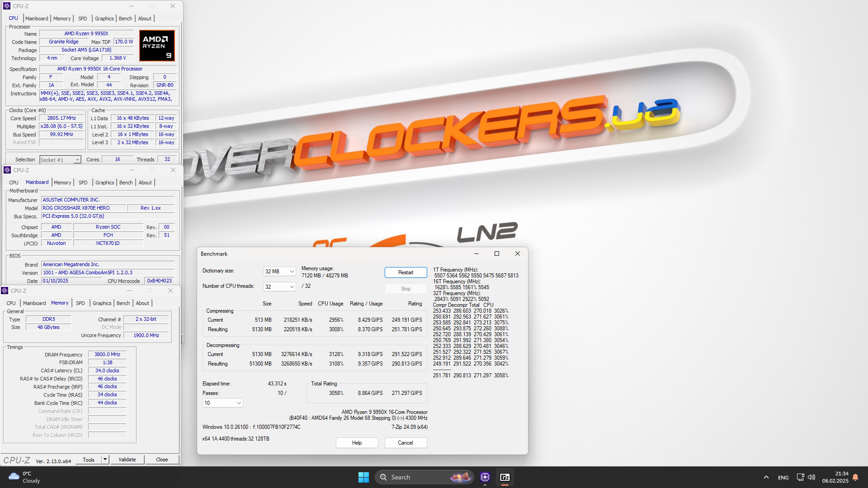868x488 pixels.
Task: Click the Validate button in CPU-Z
Action: click(127, 460)
